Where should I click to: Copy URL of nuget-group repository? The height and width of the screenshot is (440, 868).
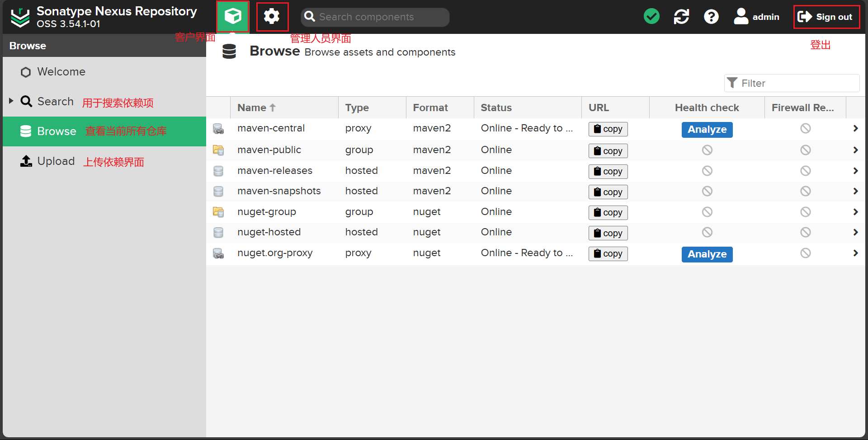[608, 213]
